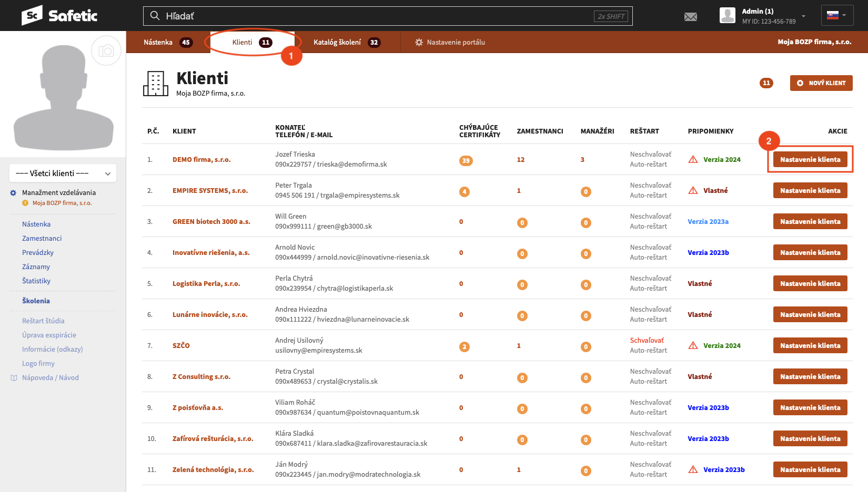The height and width of the screenshot is (492, 868).
Task: Click warning triangle in SZČO row
Action: 693,345
